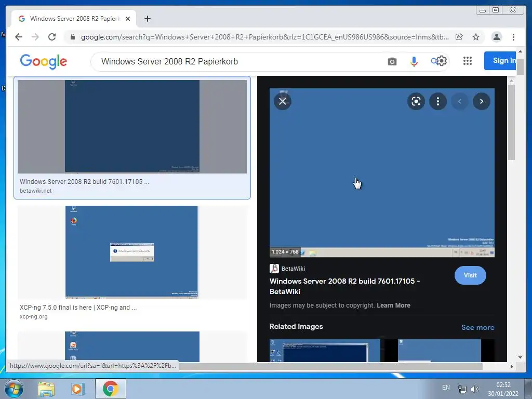
Task: Open the third image result thumbnail
Action: tap(132, 347)
